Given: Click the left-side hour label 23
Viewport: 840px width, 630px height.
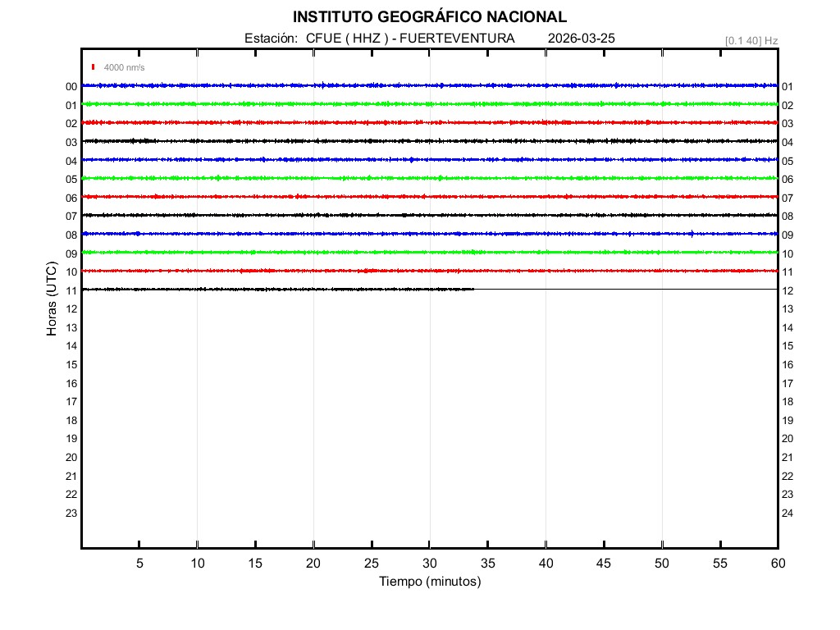Looking at the screenshot, I should (x=71, y=514).
